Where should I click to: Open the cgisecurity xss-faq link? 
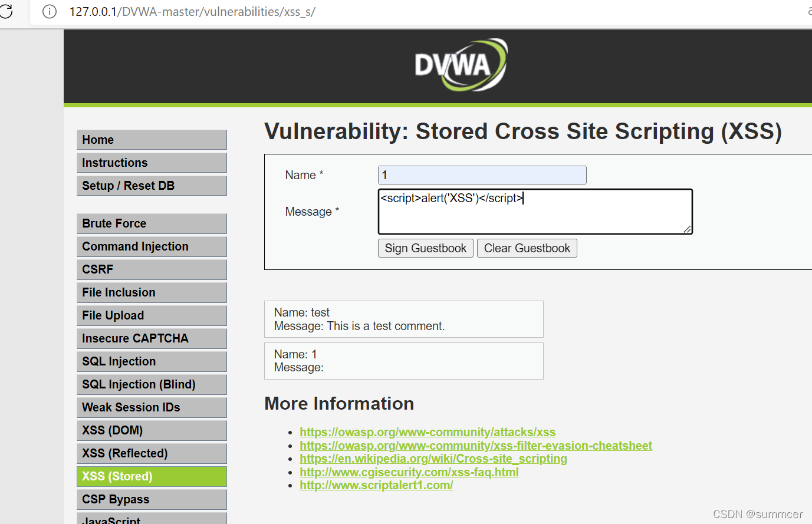click(409, 472)
